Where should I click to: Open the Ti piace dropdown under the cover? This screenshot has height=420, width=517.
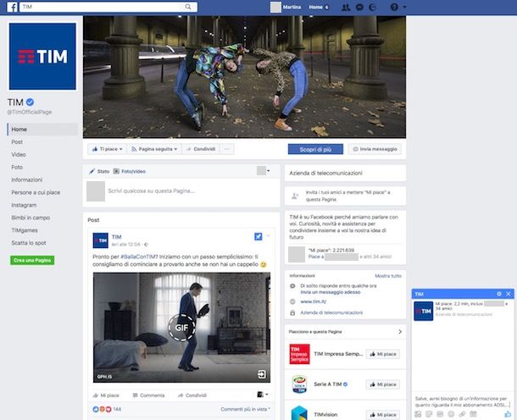107,149
